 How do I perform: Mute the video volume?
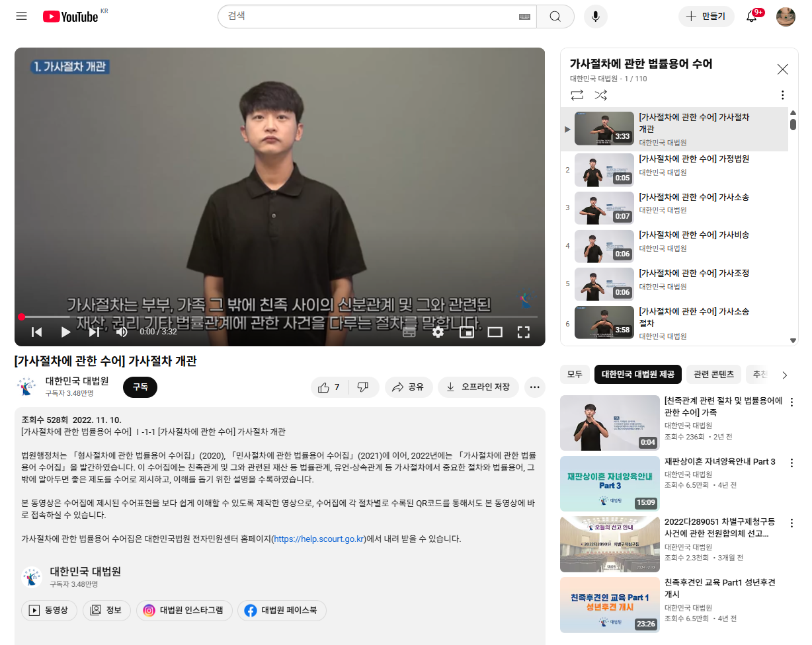[x=122, y=332]
